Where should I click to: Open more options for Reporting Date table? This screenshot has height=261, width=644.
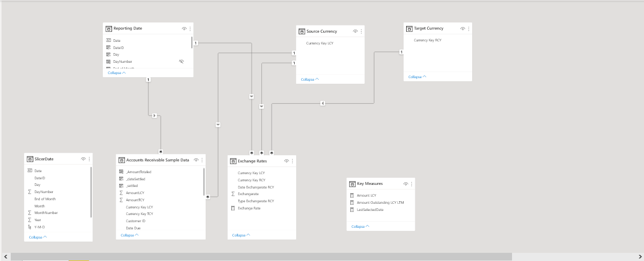tap(190, 29)
